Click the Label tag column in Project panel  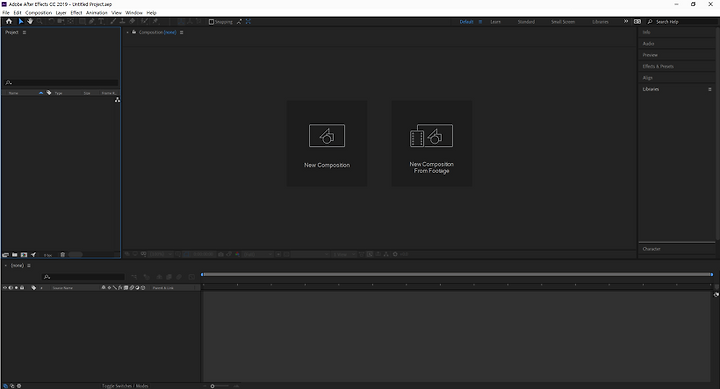click(49, 93)
